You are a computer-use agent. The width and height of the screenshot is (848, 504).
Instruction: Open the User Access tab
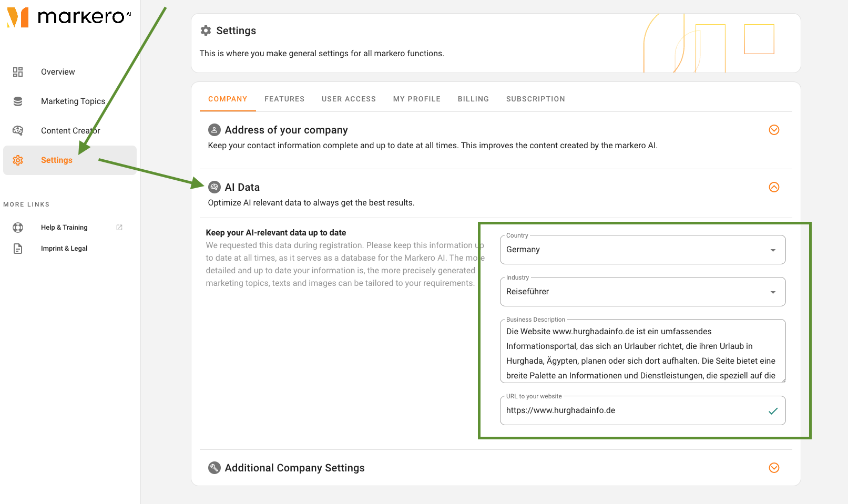click(x=349, y=99)
